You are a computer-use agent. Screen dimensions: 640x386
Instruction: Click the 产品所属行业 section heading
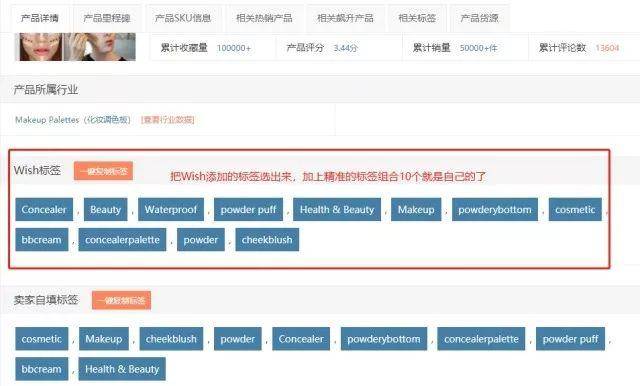click(46, 90)
